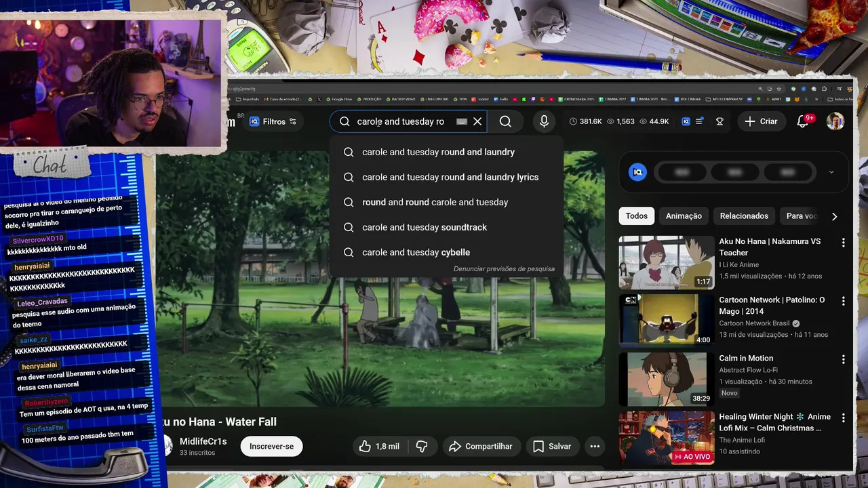Select the Todos filter chip
Image resolution: width=868 pixels, height=488 pixels.
coord(636,216)
